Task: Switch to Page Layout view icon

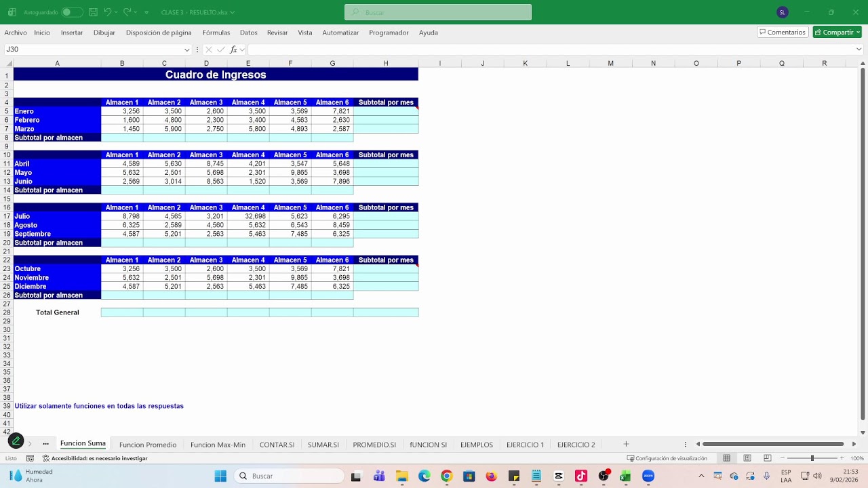Action: [747, 458]
